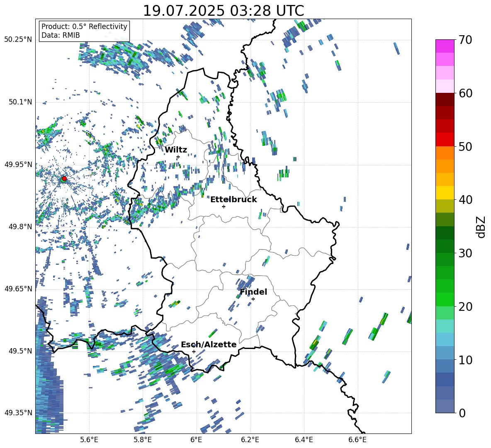Screen dimensions: 491x448
Task: Click the magenta top colorbar segment
Action: [445, 46]
